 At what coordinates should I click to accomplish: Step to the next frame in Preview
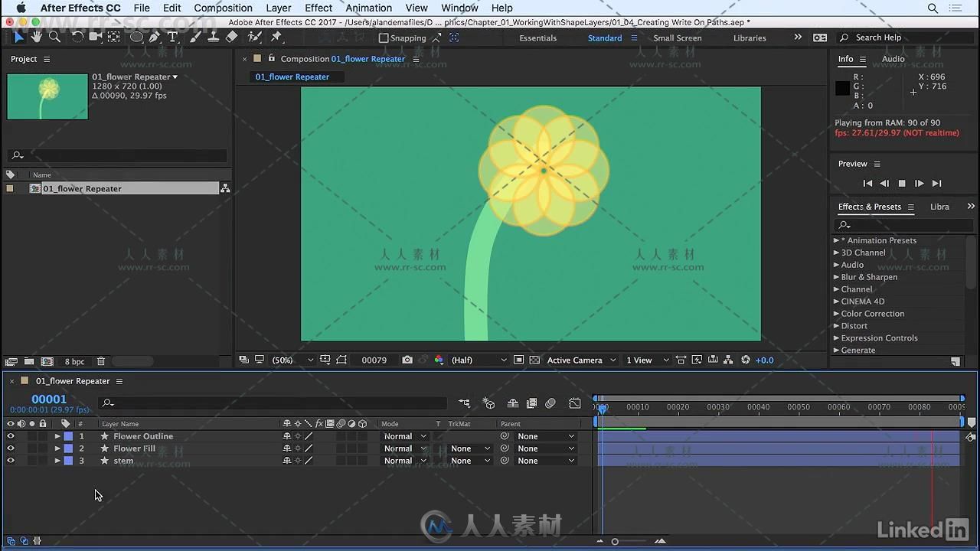pyautogui.click(x=919, y=184)
